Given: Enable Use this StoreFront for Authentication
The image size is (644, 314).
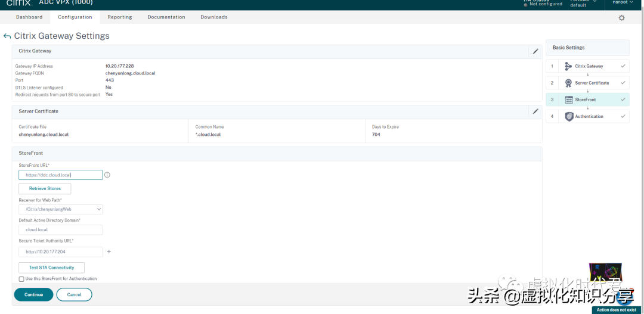Looking at the screenshot, I should click(x=21, y=279).
